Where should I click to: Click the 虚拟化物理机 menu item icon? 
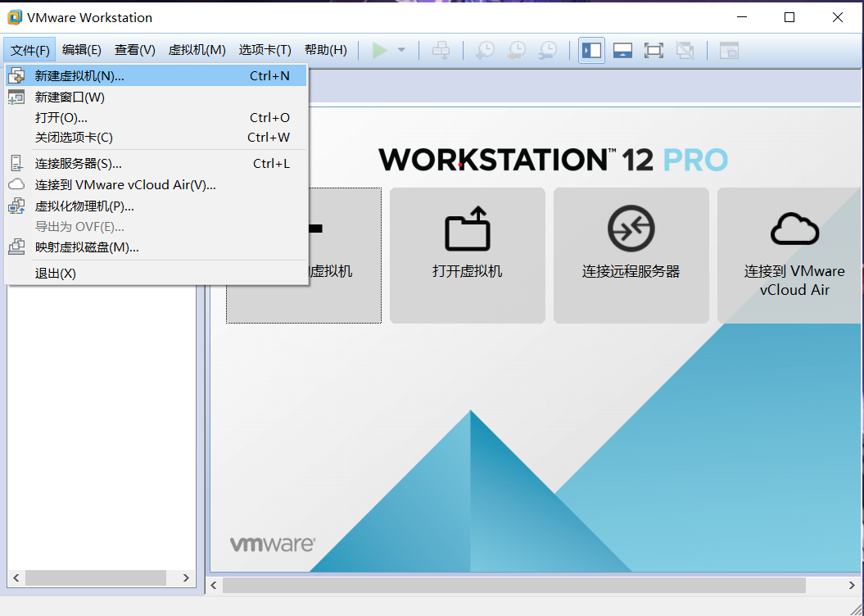pyautogui.click(x=16, y=206)
